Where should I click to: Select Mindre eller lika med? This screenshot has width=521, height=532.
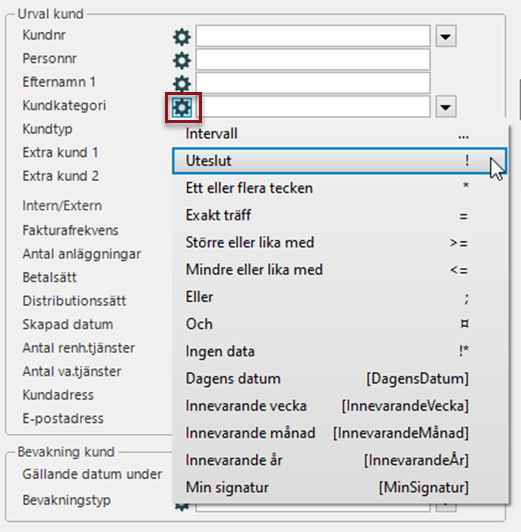click(x=339, y=270)
